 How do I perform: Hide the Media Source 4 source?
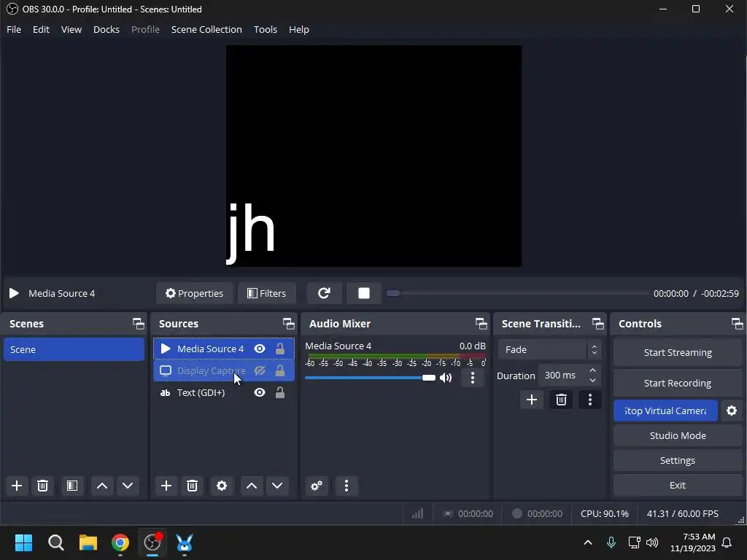click(x=260, y=349)
